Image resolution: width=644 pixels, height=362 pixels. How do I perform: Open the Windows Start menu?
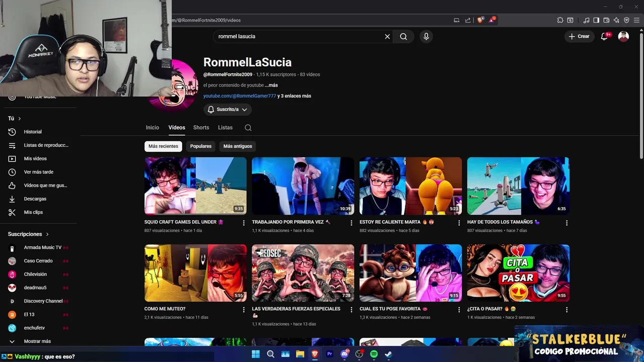256,354
